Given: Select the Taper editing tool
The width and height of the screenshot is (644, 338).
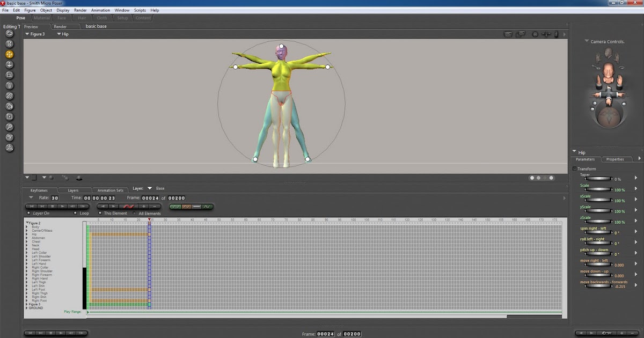Looking at the screenshot, I should (x=10, y=85).
